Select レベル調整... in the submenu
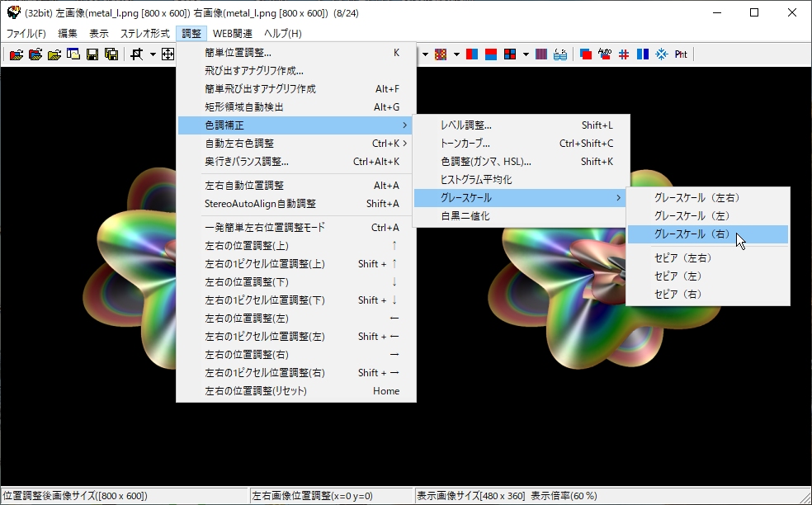 [520, 125]
